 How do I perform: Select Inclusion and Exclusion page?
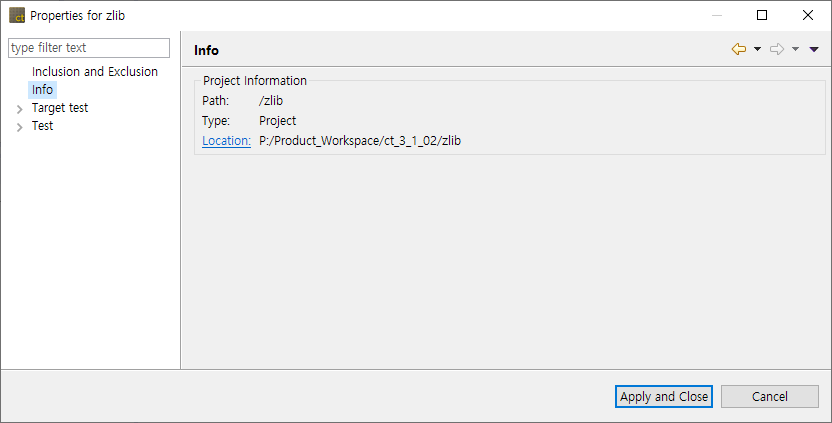(95, 72)
